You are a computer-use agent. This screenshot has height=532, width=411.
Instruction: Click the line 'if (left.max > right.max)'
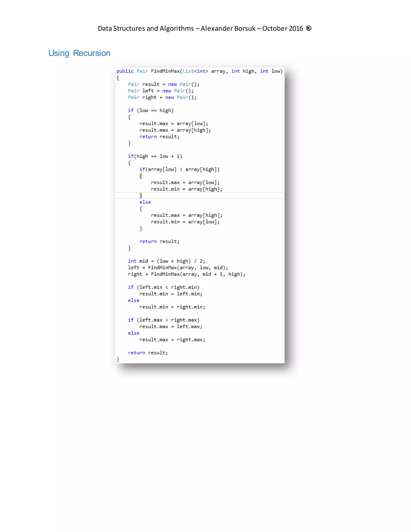pos(164,320)
